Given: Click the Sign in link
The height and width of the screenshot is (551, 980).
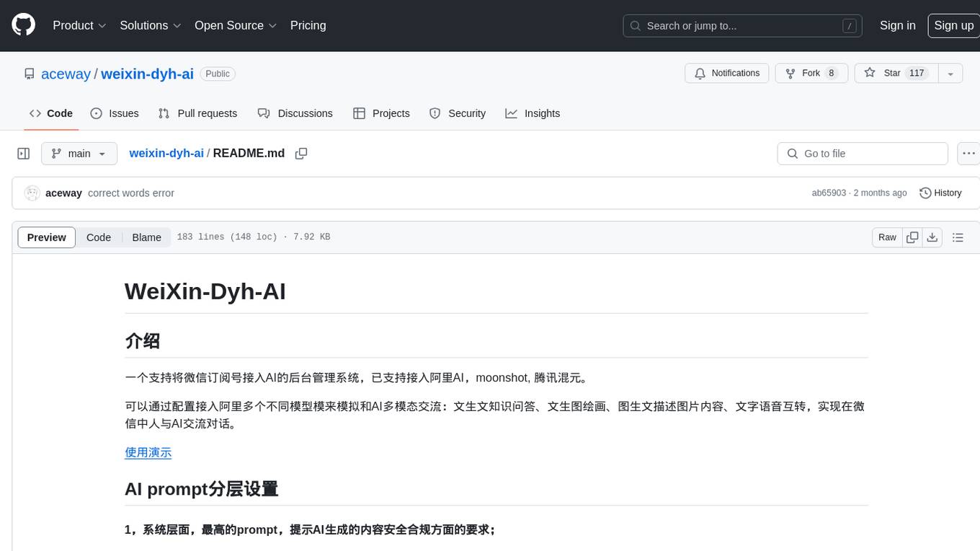Looking at the screenshot, I should [897, 25].
